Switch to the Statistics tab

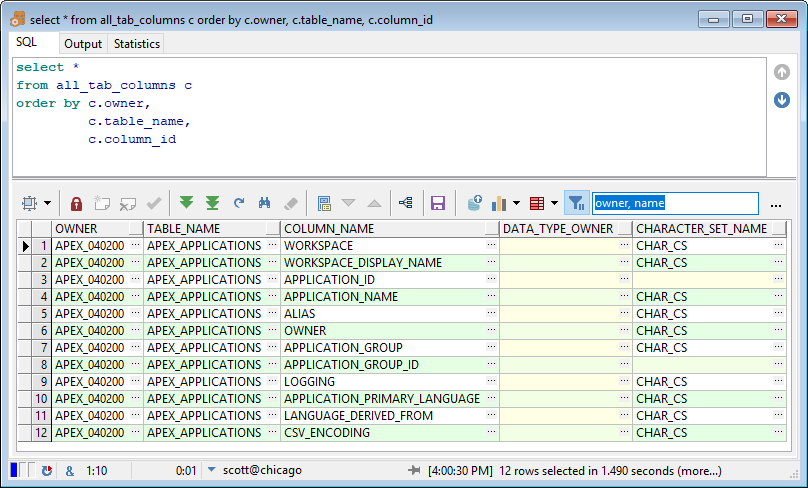tap(136, 44)
